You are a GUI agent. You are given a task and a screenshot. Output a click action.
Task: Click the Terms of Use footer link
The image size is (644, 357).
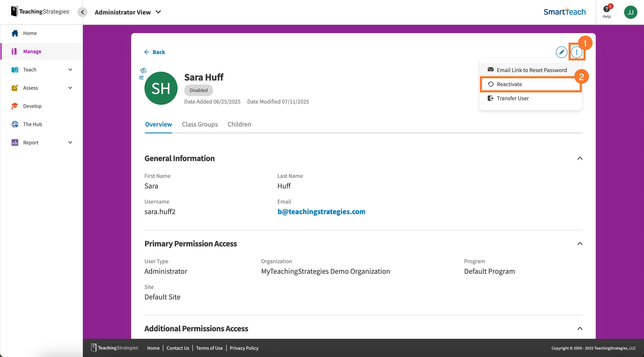tap(209, 348)
